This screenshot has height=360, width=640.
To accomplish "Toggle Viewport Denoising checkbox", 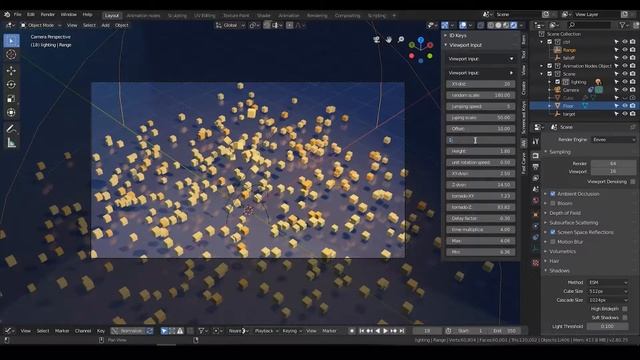I will pos(633,182).
